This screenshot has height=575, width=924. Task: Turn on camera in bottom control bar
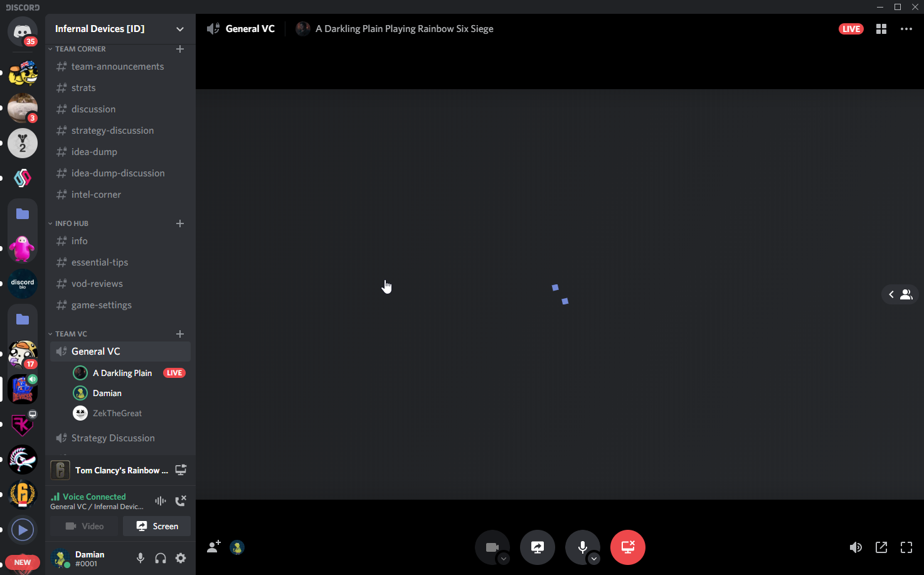[x=492, y=547]
